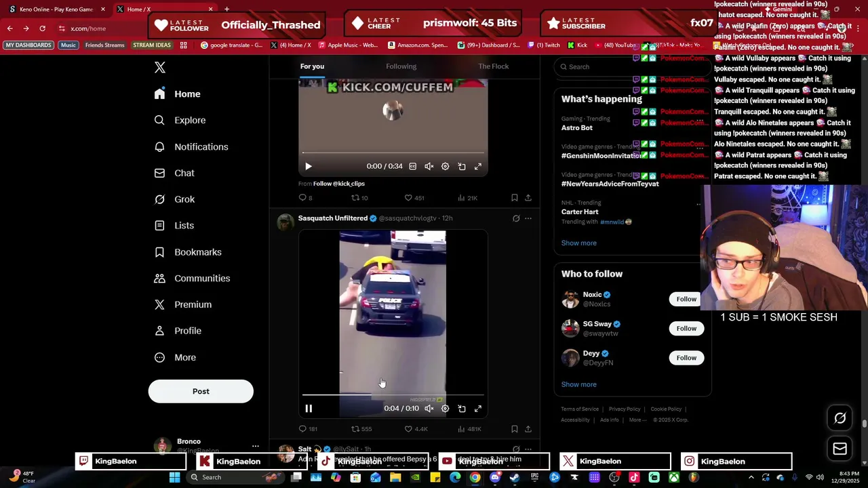
Task: Open Sasquatch Unfiltered's profile name
Action: tap(332, 218)
